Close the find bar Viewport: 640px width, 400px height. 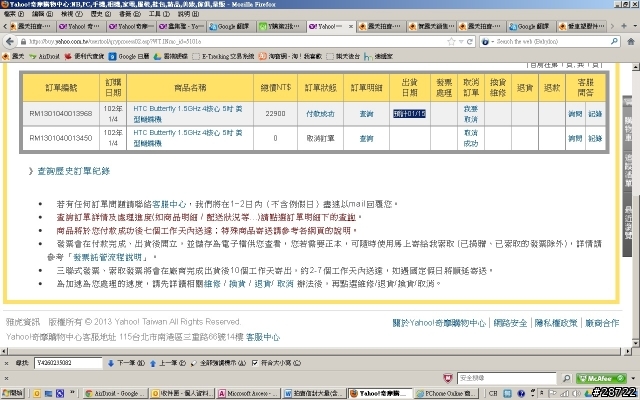click(7, 363)
